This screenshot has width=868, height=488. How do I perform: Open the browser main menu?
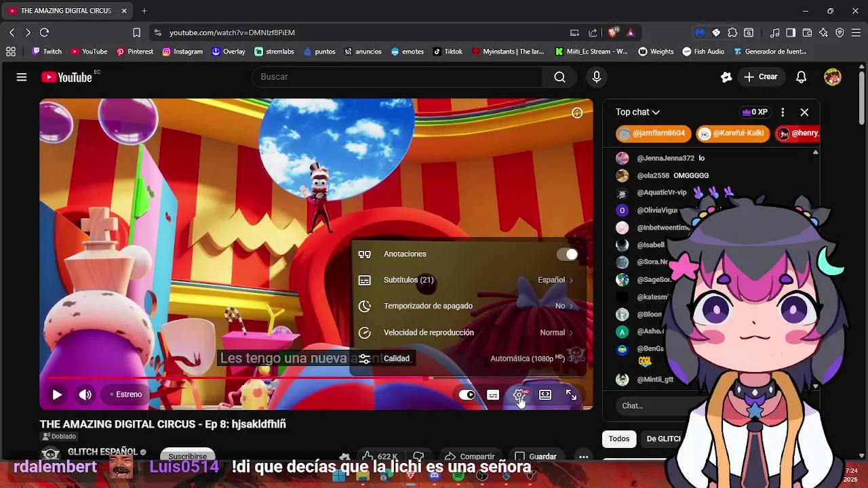pyautogui.click(x=856, y=33)
